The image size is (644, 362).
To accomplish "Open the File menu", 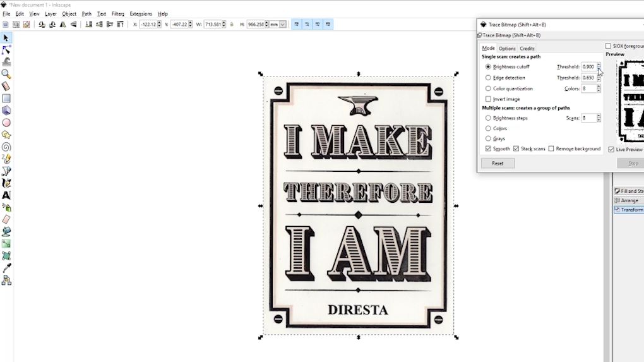I will coord(6,14).
